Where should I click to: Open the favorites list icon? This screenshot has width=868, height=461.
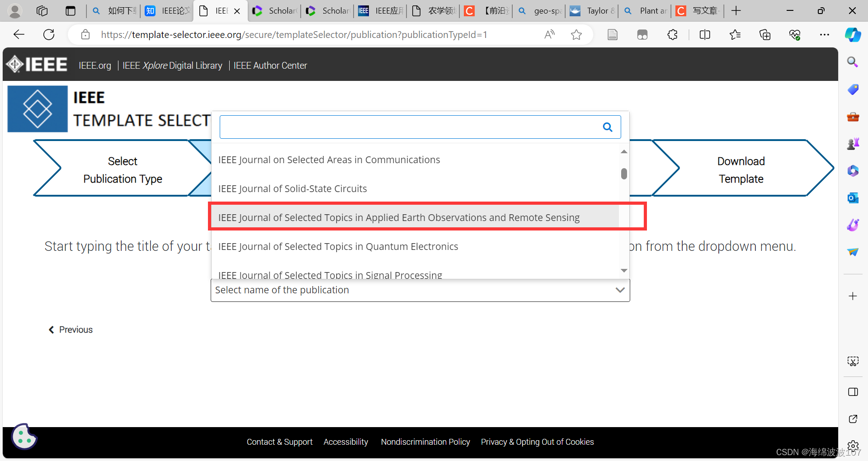pyautogui.click(x=735, y=34)
